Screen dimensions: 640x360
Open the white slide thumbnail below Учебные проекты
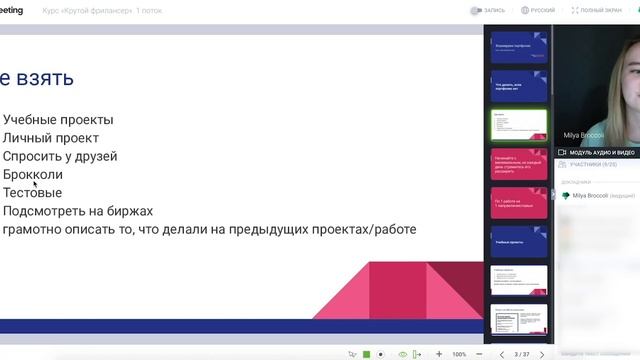[519, 280]
